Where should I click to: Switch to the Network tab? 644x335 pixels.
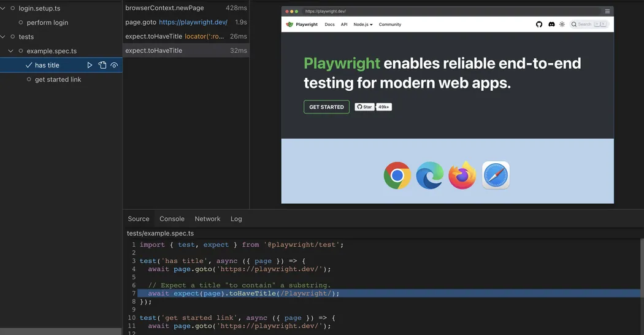click(x=207, y=219)
